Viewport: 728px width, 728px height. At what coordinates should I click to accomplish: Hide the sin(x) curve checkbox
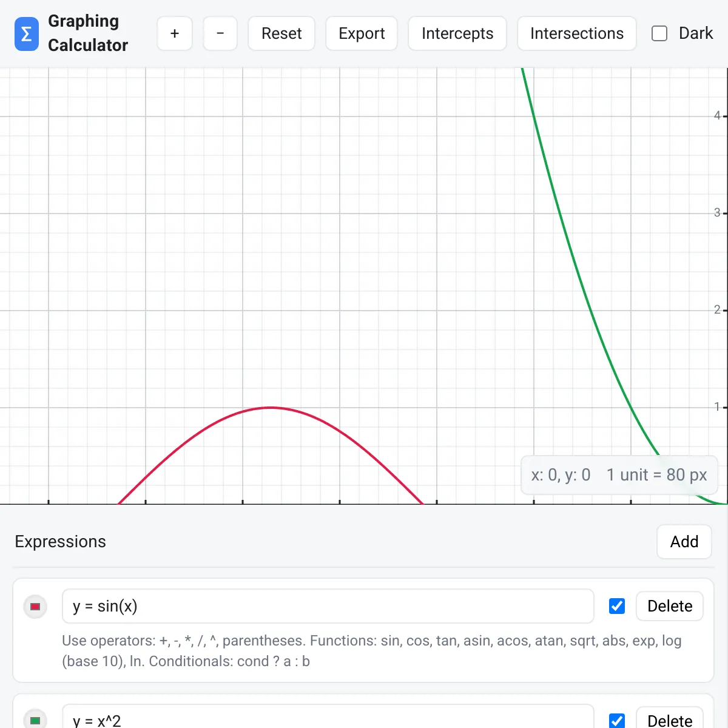[x=617, y=606]
